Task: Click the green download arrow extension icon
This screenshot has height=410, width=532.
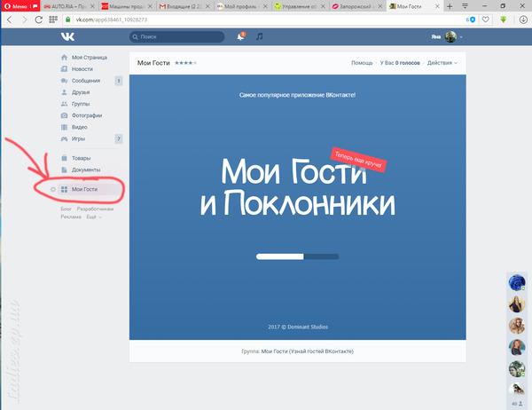Action: pos(504,20)
